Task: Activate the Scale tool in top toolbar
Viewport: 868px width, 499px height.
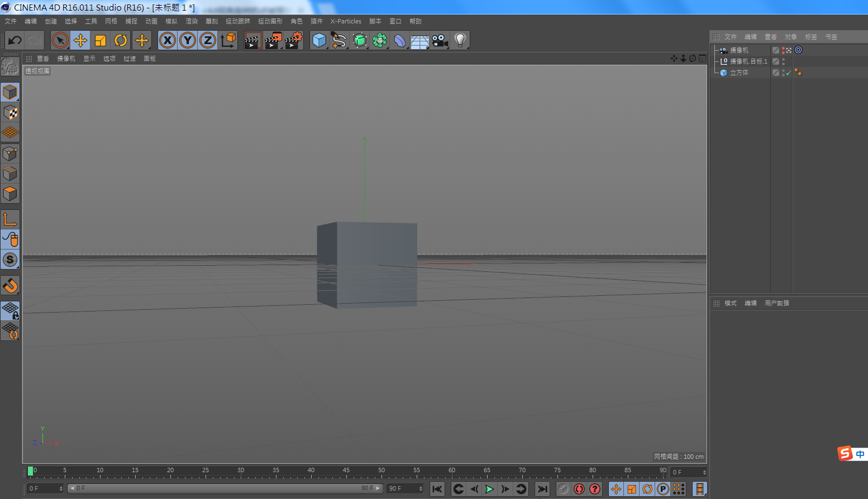Action: click(101, 40)
